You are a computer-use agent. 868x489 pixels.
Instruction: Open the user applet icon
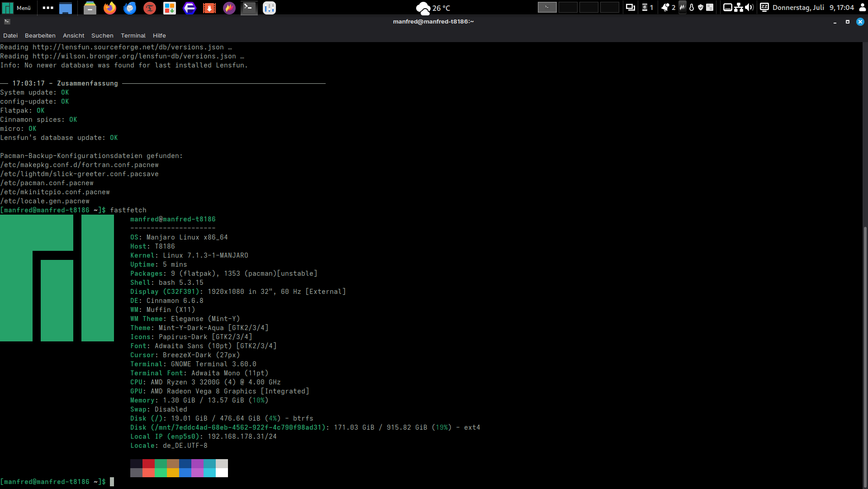pyautogui.click(x=862, y=7)
